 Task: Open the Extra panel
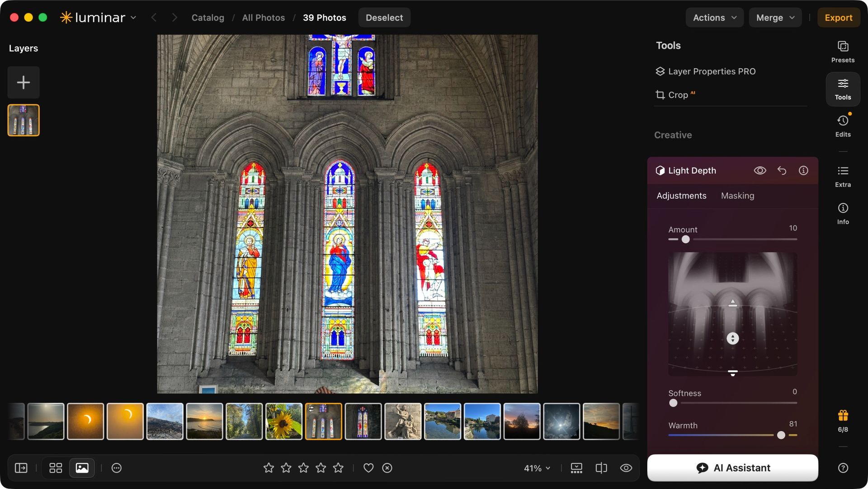843,176
